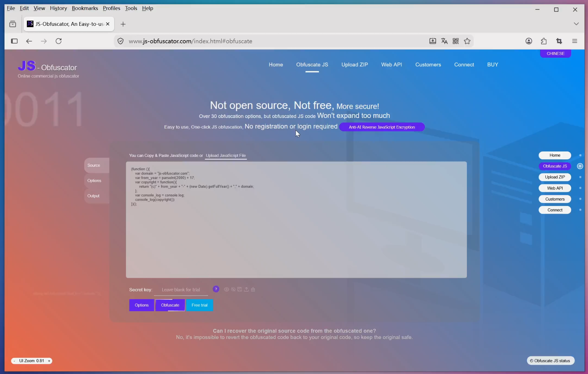This screenshot has width=588, height=374.
Task: Open a new browser tab
Action: pyautogui.click(x=123, y=24)
